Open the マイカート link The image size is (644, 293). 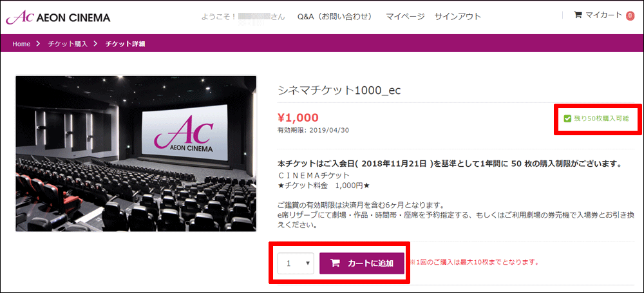pyautogui.click(x=604, y=15)
